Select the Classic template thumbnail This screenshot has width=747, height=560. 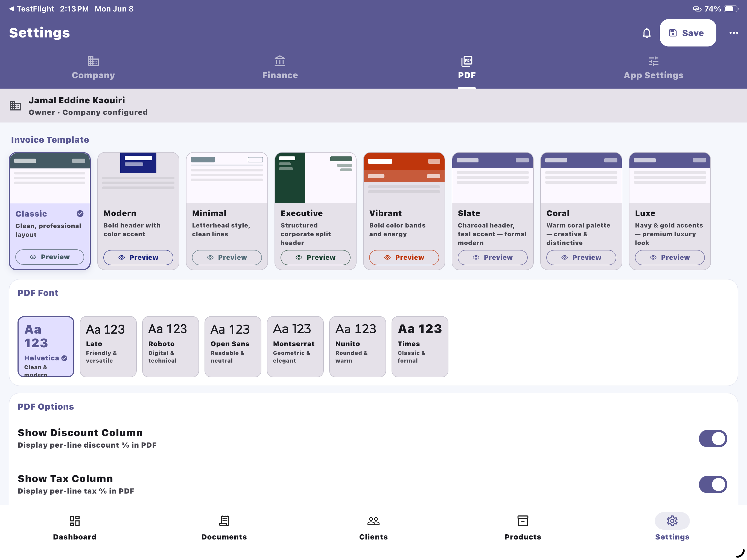50,178
